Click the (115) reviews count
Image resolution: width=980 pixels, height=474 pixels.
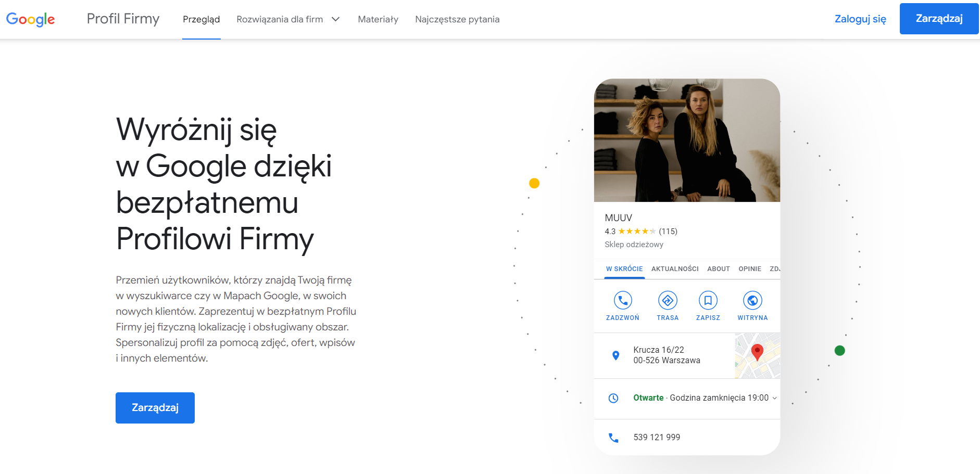click(x=668, y=232)
